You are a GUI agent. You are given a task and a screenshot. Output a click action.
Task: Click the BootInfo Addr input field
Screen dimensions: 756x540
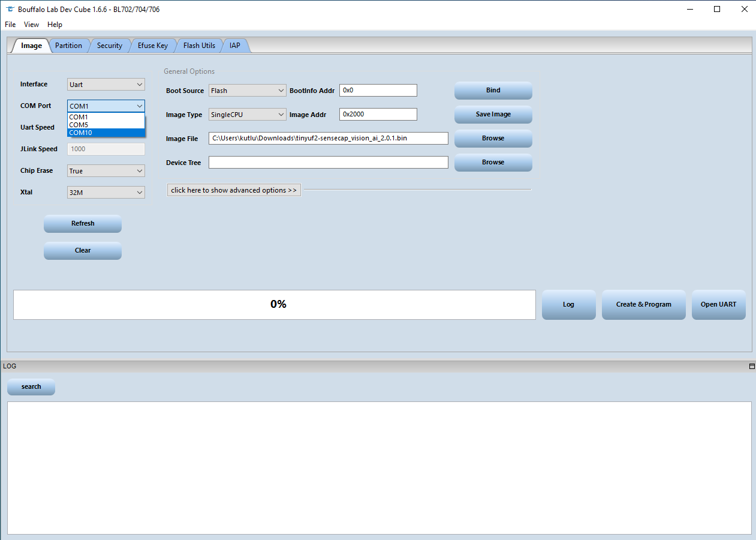(x=378, y=90)
